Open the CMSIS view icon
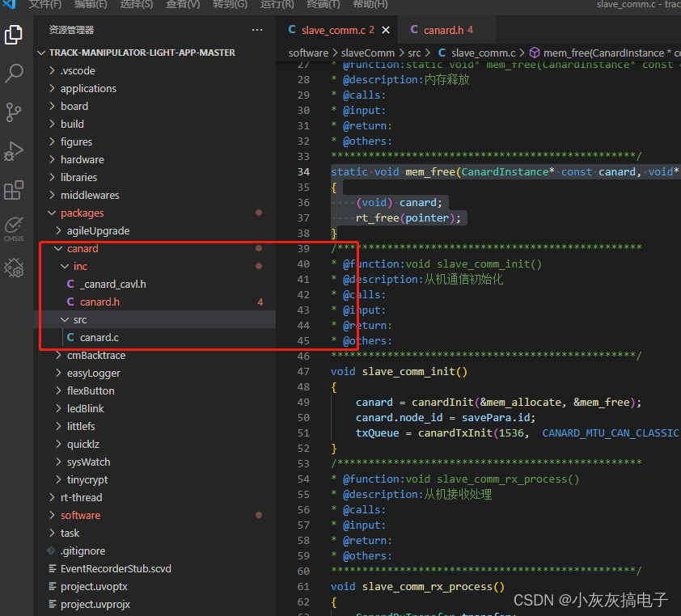 pos(14,230)
